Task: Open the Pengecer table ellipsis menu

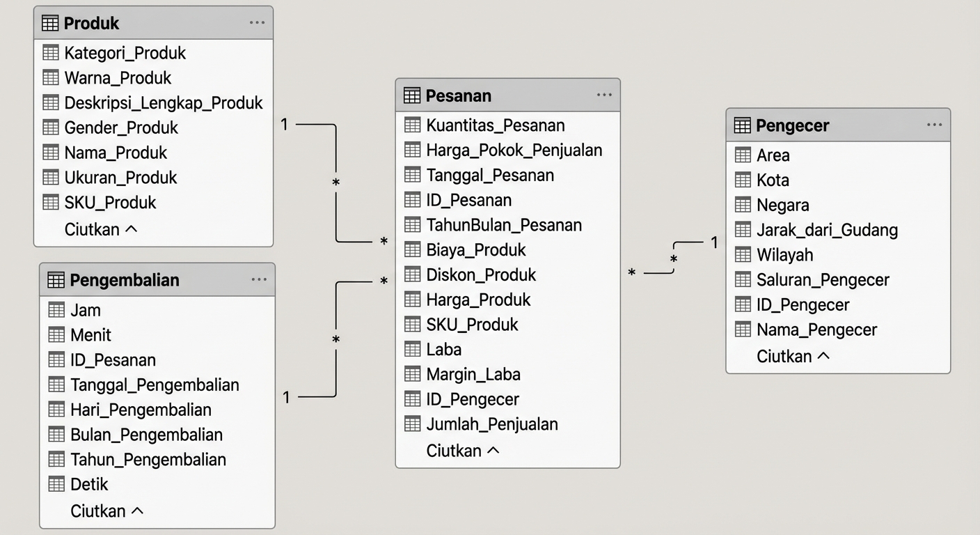Action: click(x=934, y=123)
